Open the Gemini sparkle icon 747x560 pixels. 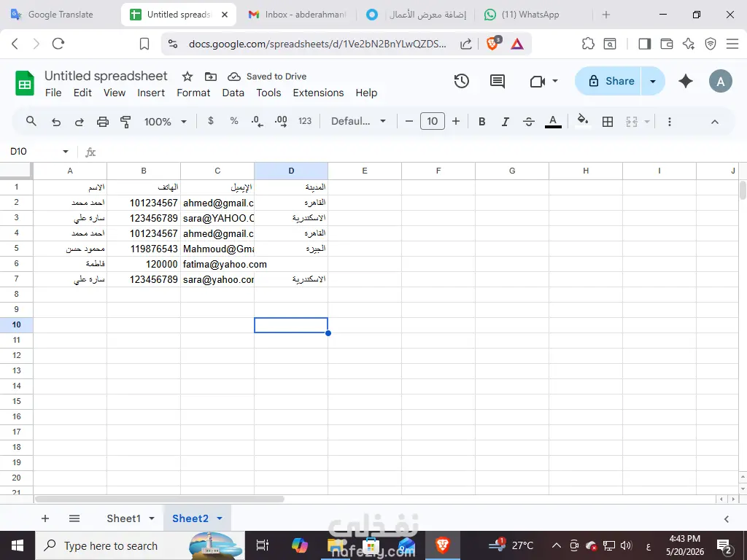[686, 81]
